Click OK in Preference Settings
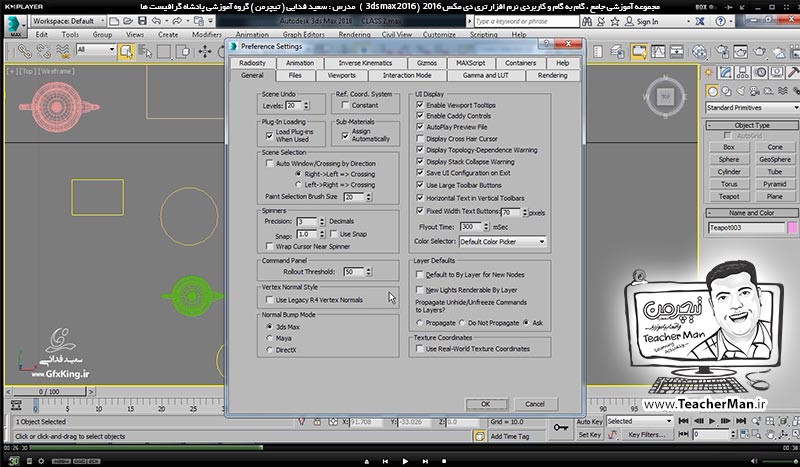Screen dimensions: 800x467 [486, 404]
